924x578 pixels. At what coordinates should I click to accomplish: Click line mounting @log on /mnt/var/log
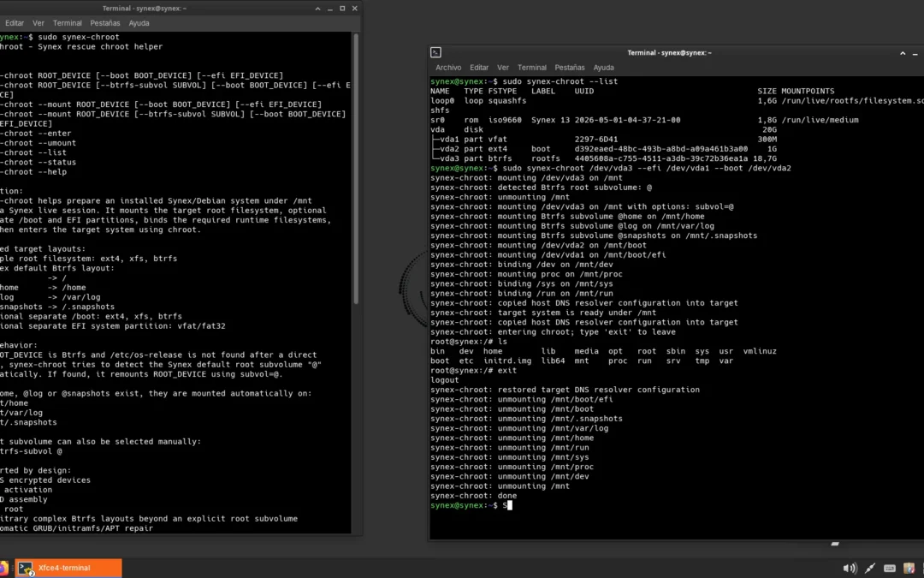coord(572,226)
